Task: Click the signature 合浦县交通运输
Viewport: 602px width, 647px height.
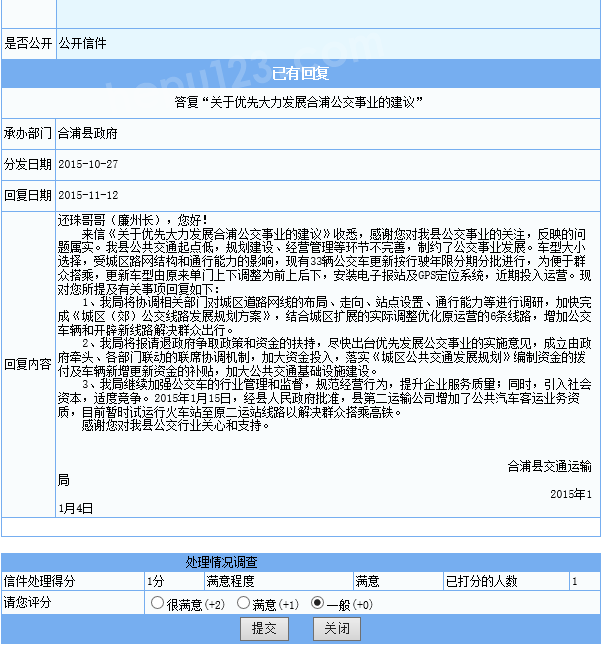Action: [x=550, y=466]
